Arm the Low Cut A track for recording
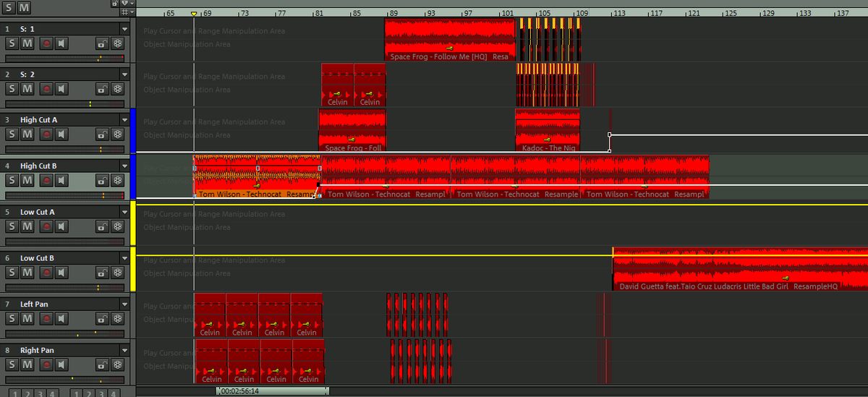This screenshot has height=397, width=868. 46,227
